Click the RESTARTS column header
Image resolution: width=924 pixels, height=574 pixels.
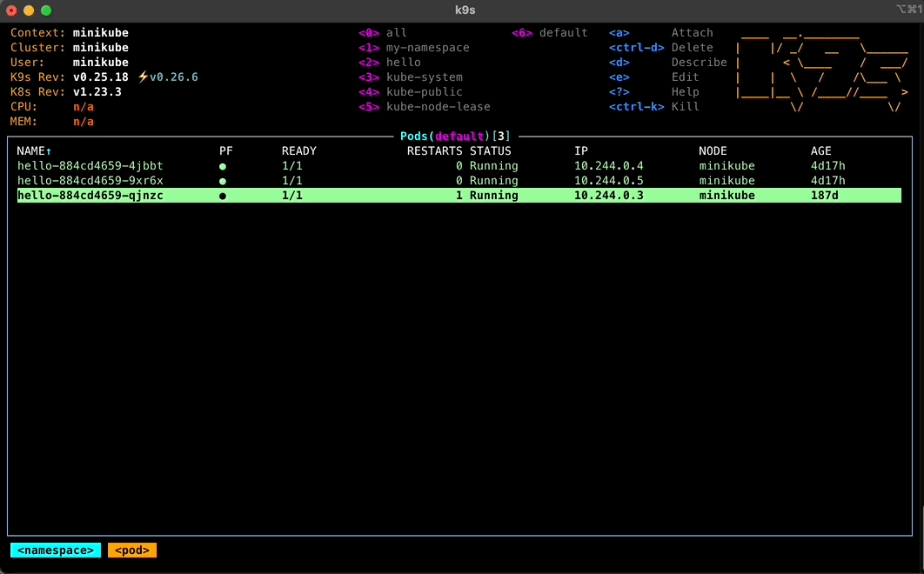(435, 150)
